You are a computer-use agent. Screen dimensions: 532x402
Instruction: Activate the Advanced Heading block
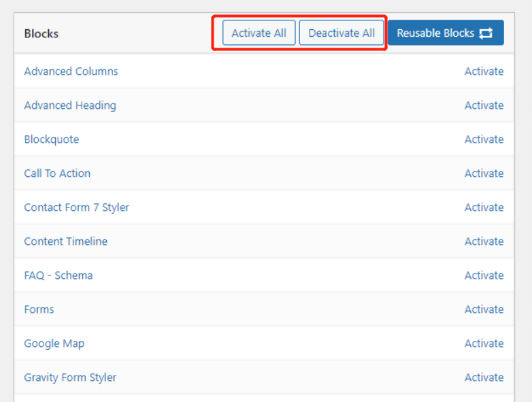coord(484,105)
